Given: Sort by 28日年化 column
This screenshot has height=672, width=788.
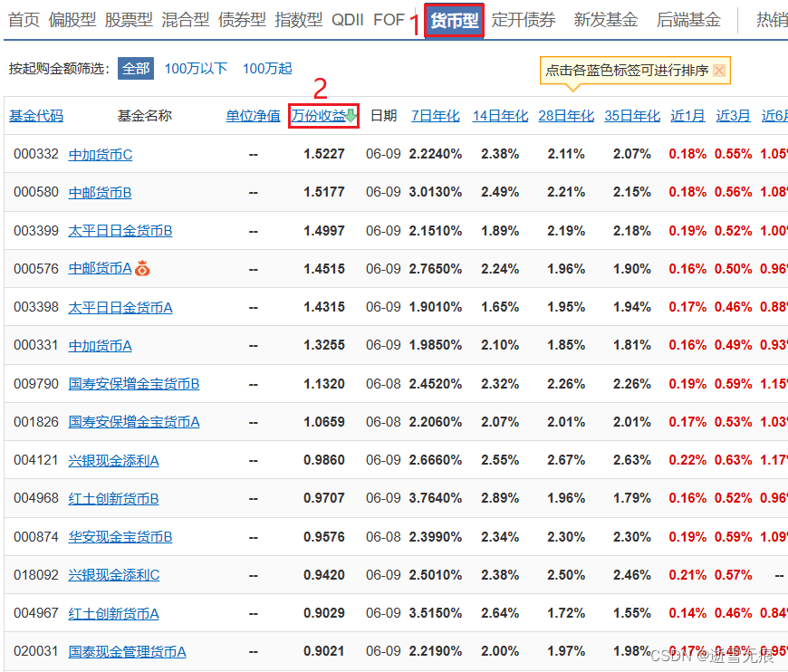Looking at the screenshot, I should (566, 116).
